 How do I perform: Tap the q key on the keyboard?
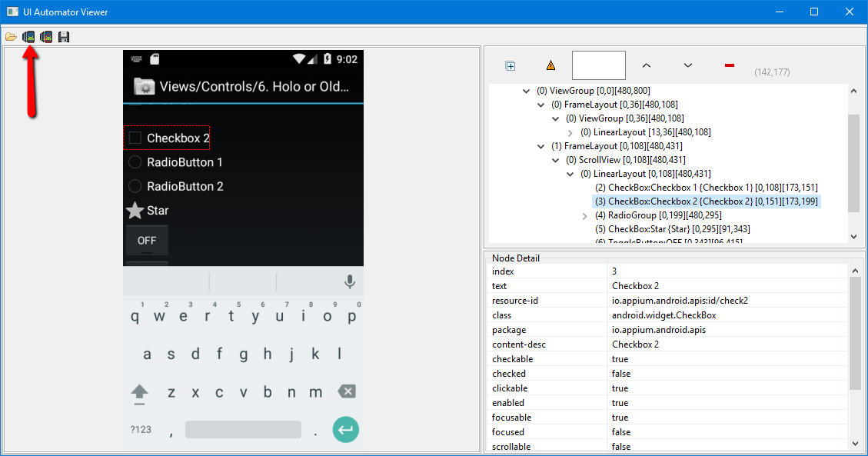click(135, 315)
